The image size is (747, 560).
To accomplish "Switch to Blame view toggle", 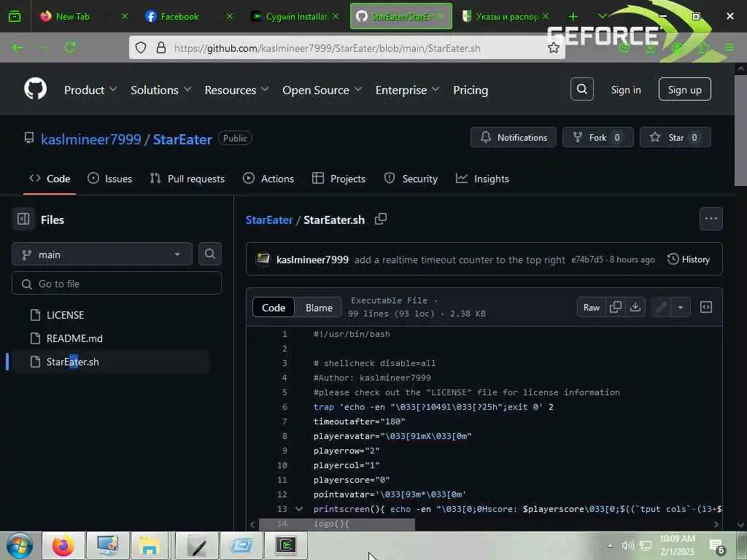I will pos(320,308).
